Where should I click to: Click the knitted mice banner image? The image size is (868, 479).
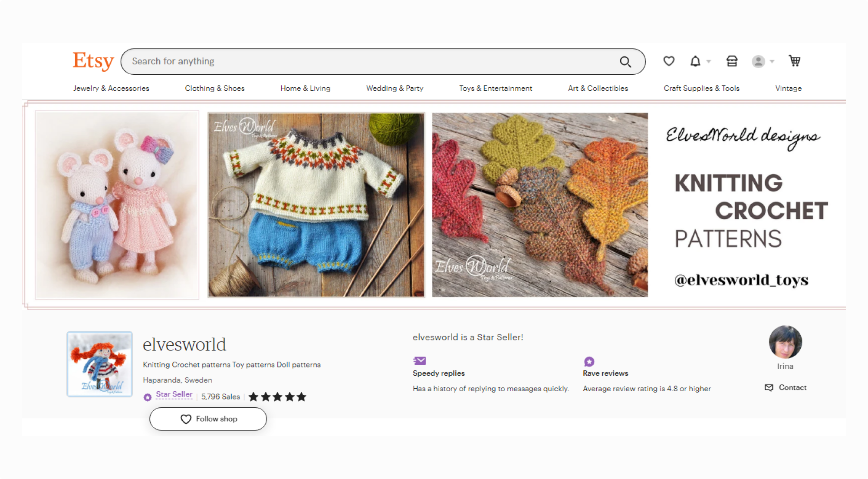click(117, 205)
